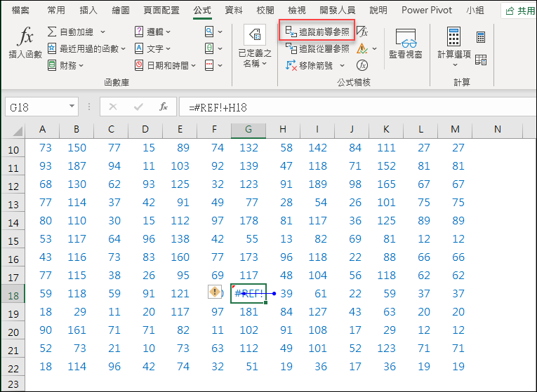Screen dimensions: 537x392
Task: Click the AutoSum sigma icon
Action: pyautogui.click(x=52, y=32)
